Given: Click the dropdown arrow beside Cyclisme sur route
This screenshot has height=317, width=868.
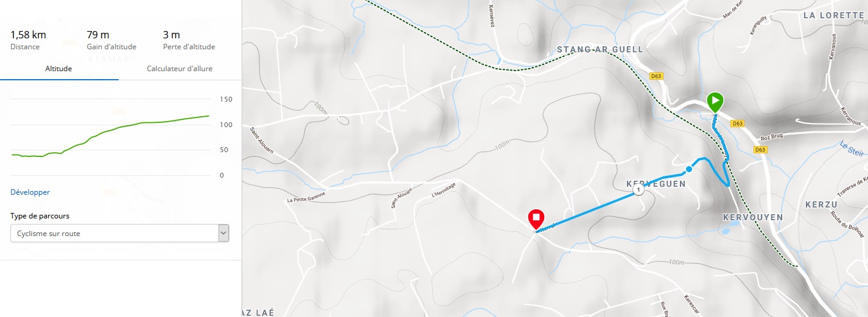Looking at the screenshot, I should (x=223, y=233).
